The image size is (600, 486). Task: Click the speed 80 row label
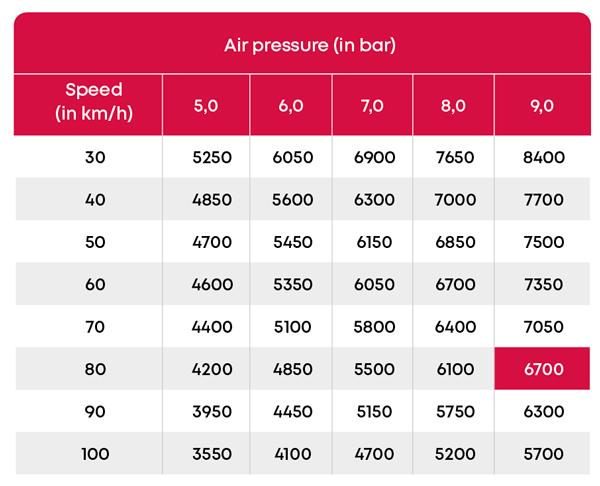pos(95,369)
